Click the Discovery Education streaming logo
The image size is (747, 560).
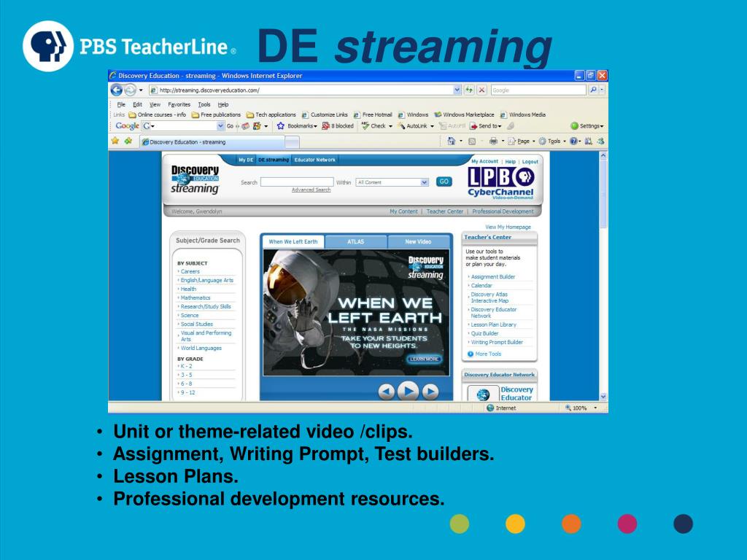coord(195,180)
